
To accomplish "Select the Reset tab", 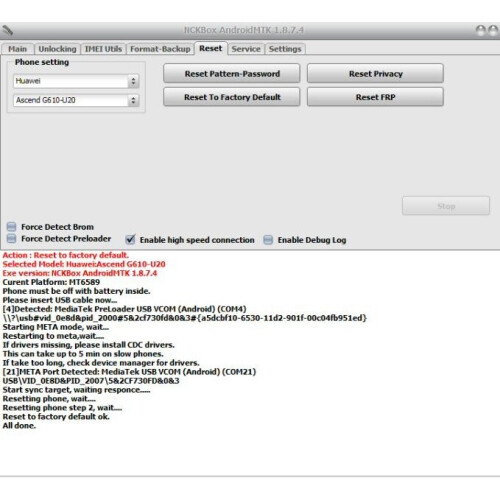I will [x=211, y=48].
